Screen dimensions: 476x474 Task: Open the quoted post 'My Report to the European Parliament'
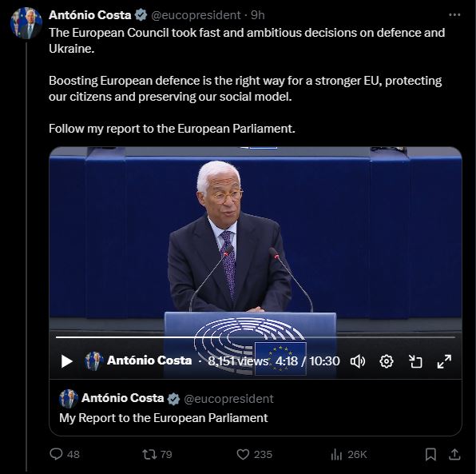(x=256, y=408)
